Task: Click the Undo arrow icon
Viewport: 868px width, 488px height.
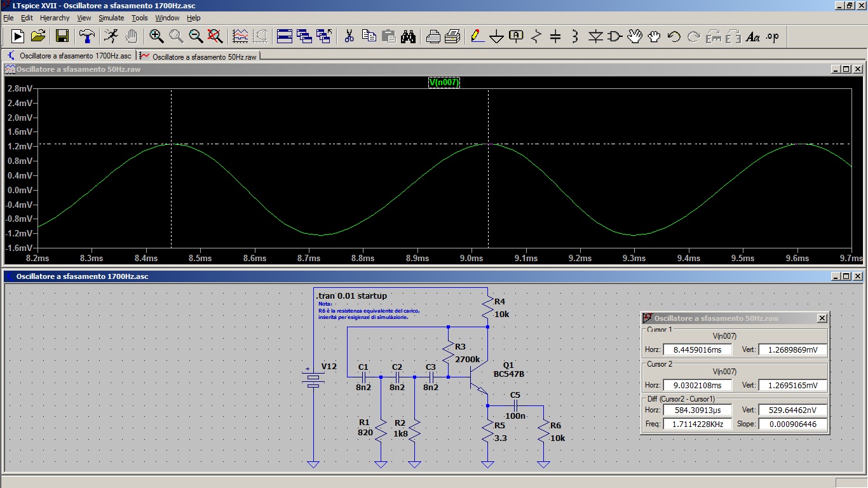Action: coord(674,37)
